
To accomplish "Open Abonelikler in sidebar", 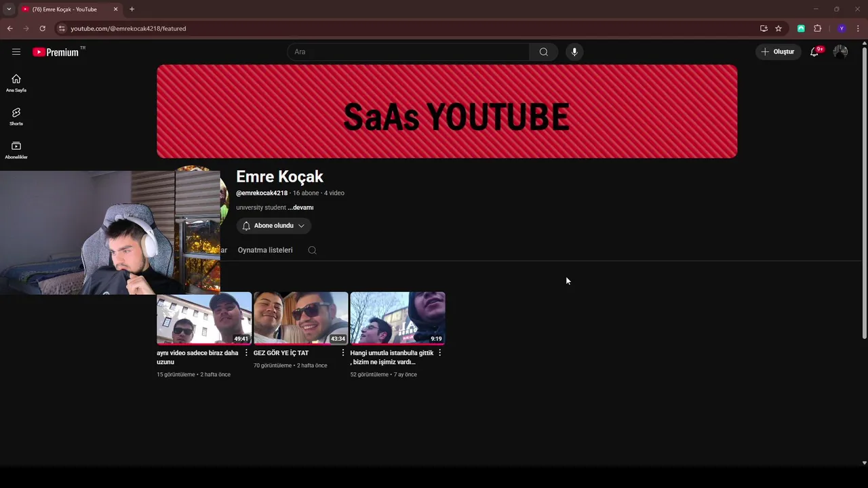I will [x=16, y=150].
